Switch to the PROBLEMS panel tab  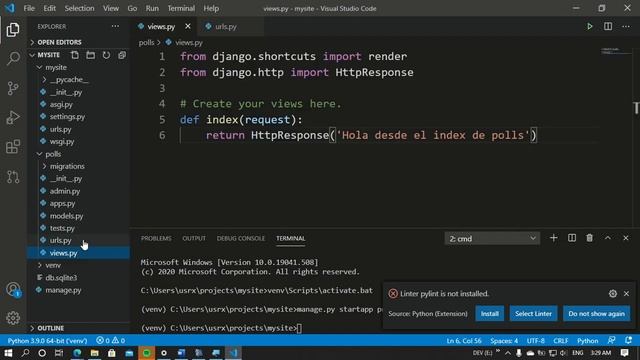click(156, 238)
